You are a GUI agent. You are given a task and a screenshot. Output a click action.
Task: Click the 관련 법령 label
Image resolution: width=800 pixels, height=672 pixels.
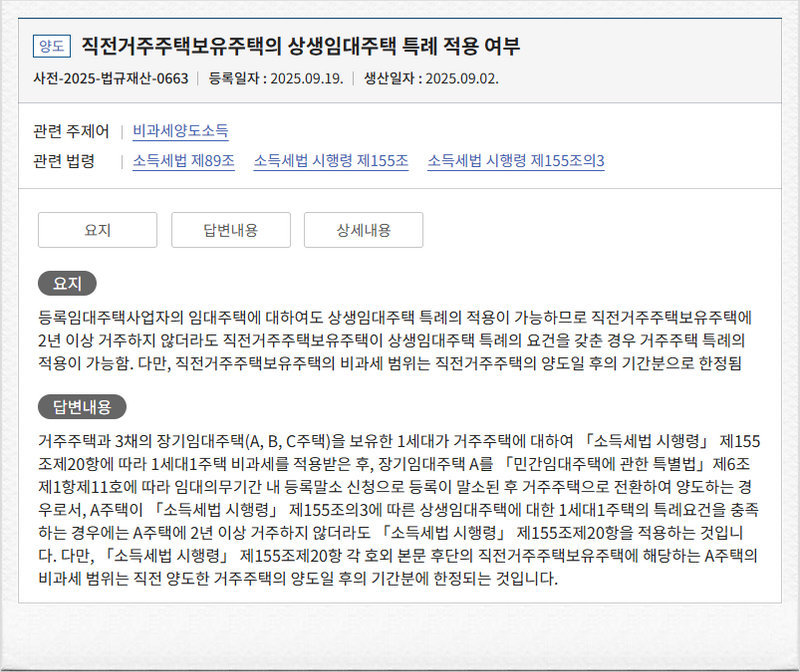tap(64, 160)
